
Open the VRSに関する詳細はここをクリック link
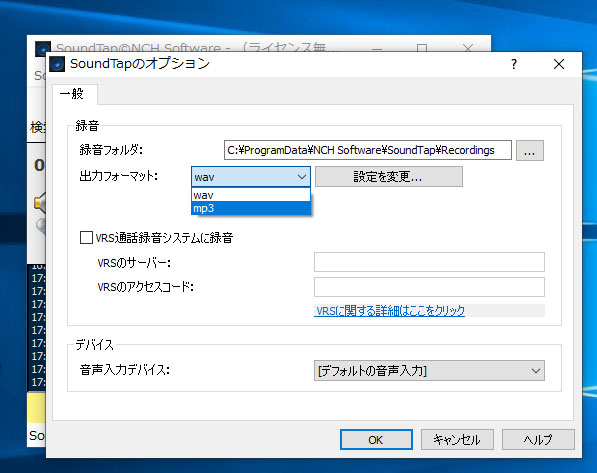point(390,311)
